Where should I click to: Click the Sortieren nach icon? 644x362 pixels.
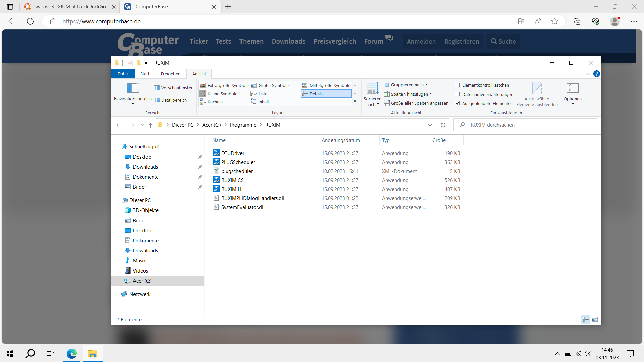pos(372,88)
